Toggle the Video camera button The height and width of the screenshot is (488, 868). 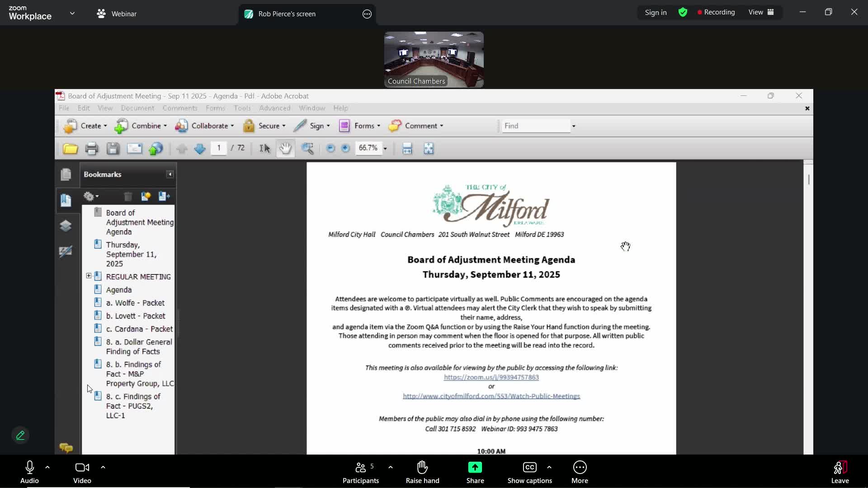[x=82, y=472]
